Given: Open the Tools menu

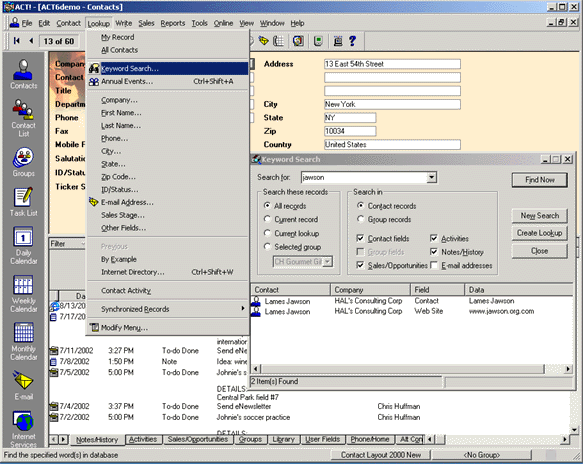Looking at the screenshot, I should coord(199,23).
